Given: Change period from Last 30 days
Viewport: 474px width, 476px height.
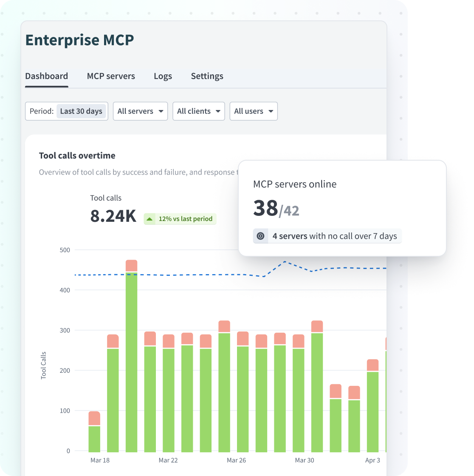Looking at the screenshot, I should 81,111.
